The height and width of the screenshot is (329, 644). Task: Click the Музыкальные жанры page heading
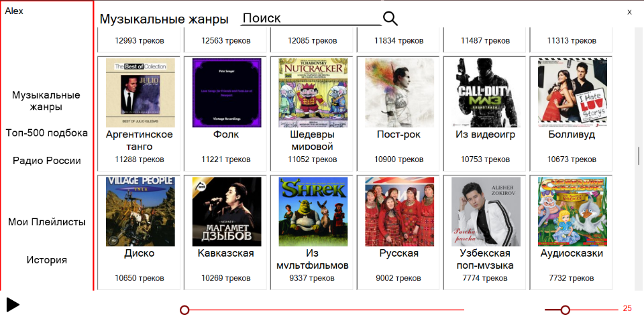pyautogui.click(x=164, y=19)
